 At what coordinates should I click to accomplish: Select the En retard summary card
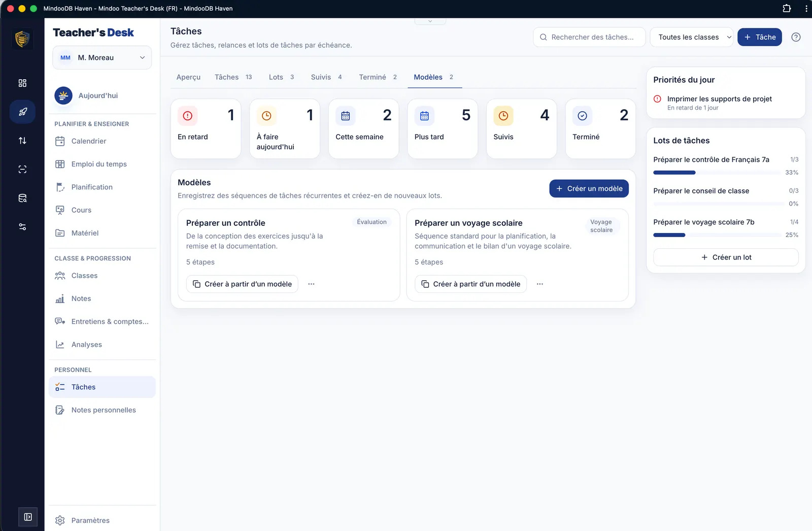pyautogui.click(x=206, y=128)
